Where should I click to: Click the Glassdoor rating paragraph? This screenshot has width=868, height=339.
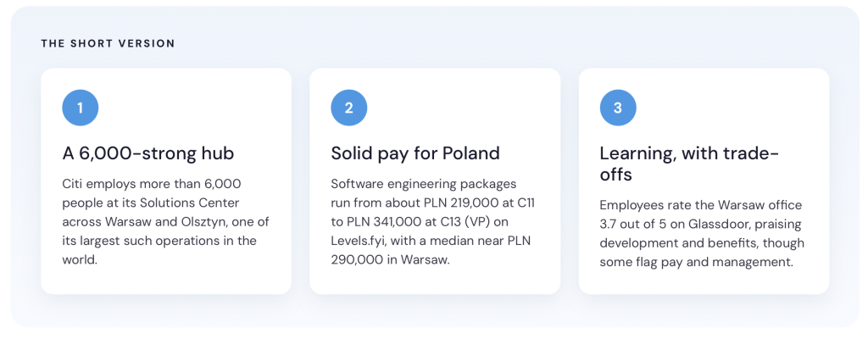pyautogui.click(x=702, y=234)
